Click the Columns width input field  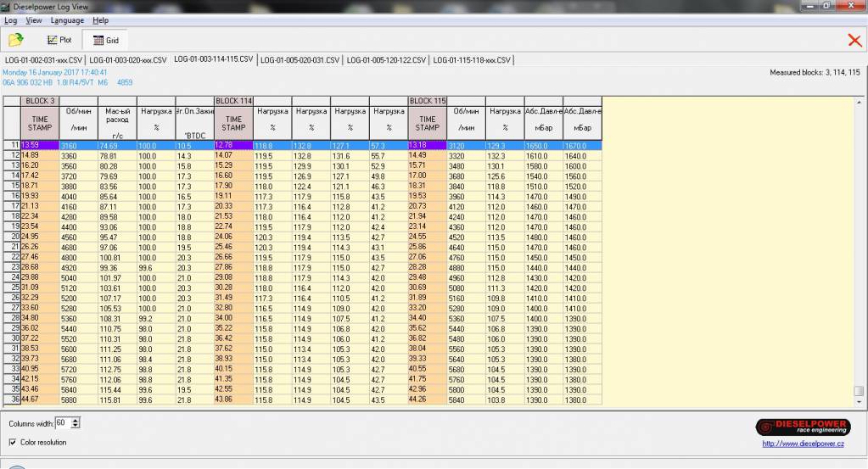pos(63,422)
